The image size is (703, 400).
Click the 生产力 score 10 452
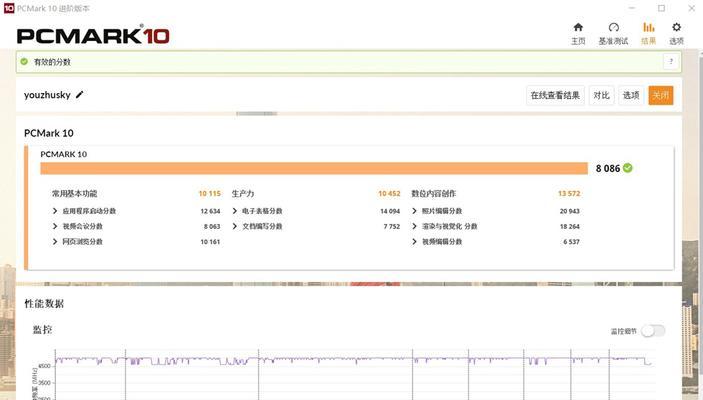[x=389, y=193]
